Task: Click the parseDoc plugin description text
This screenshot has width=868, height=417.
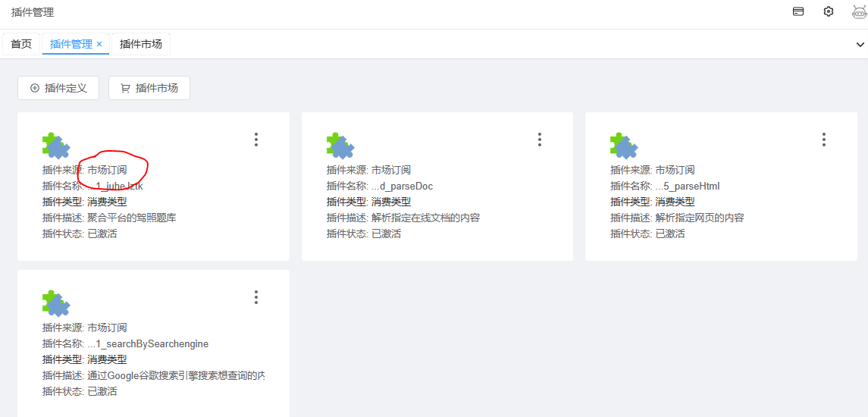Action: click(x=425, y=218)
